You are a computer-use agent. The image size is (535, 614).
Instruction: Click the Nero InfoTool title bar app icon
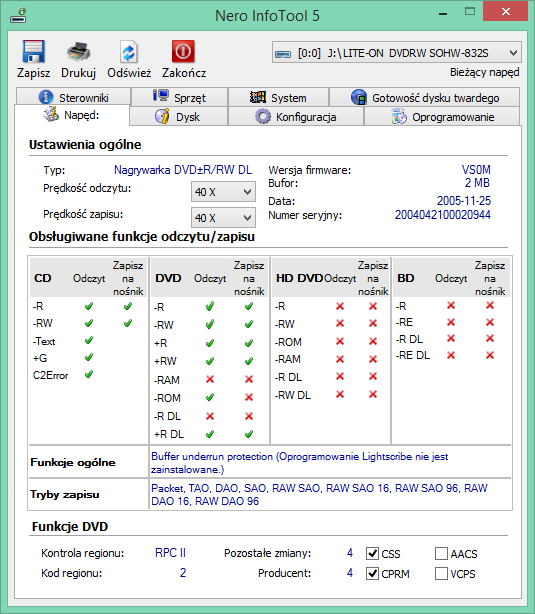click(18, 16)
